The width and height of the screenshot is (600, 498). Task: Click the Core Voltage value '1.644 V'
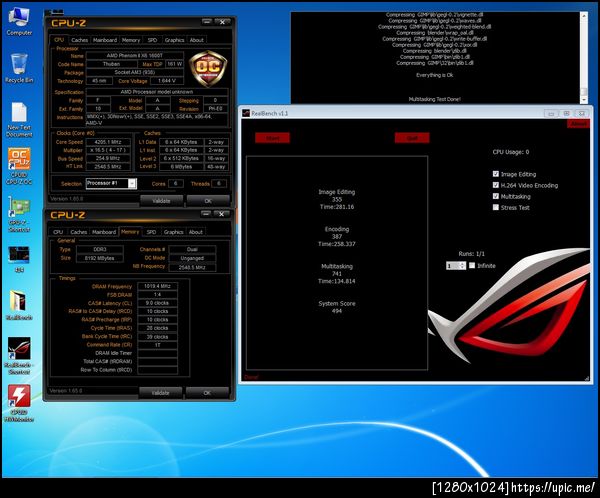tap(167, 81)
